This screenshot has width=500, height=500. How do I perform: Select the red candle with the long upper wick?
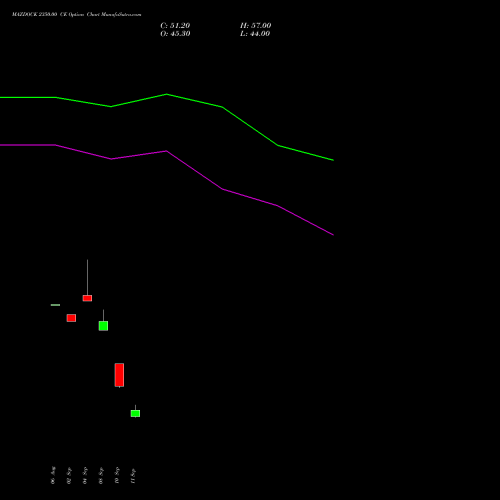[87, 298]
